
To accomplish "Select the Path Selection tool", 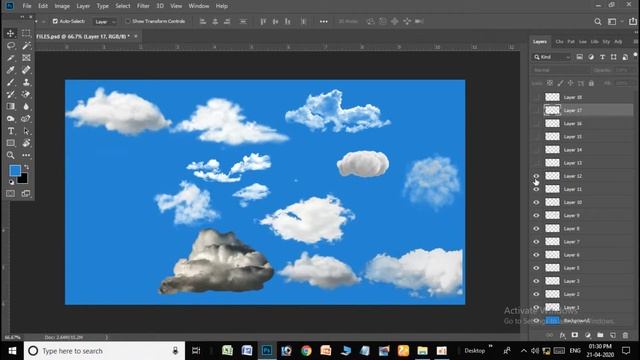I will tap(26, 131).
